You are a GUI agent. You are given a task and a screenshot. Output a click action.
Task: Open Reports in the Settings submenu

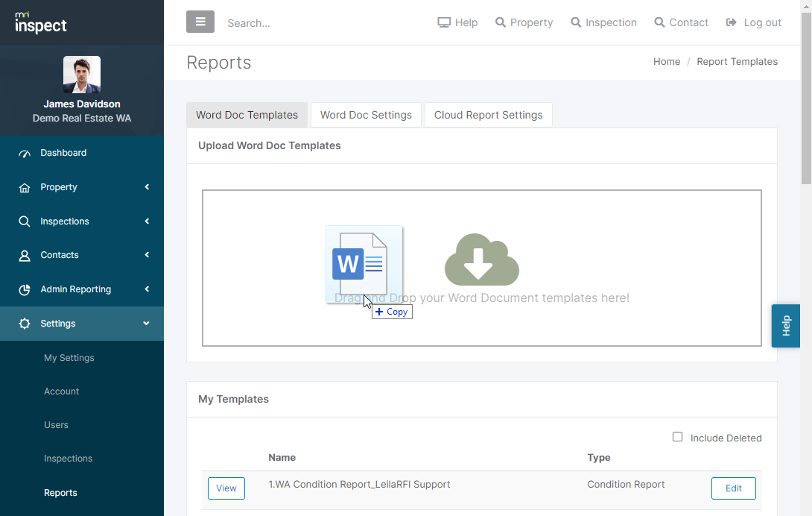[x=60, y=493]
